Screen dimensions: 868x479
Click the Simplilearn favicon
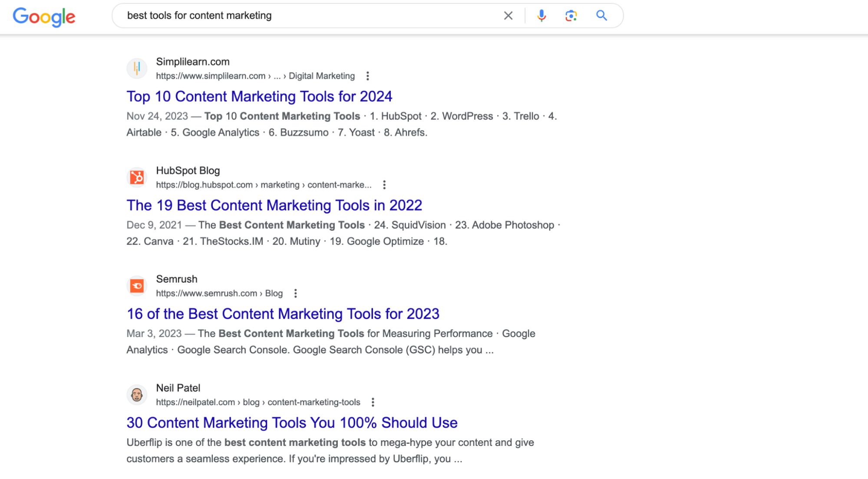coord(137,68)
